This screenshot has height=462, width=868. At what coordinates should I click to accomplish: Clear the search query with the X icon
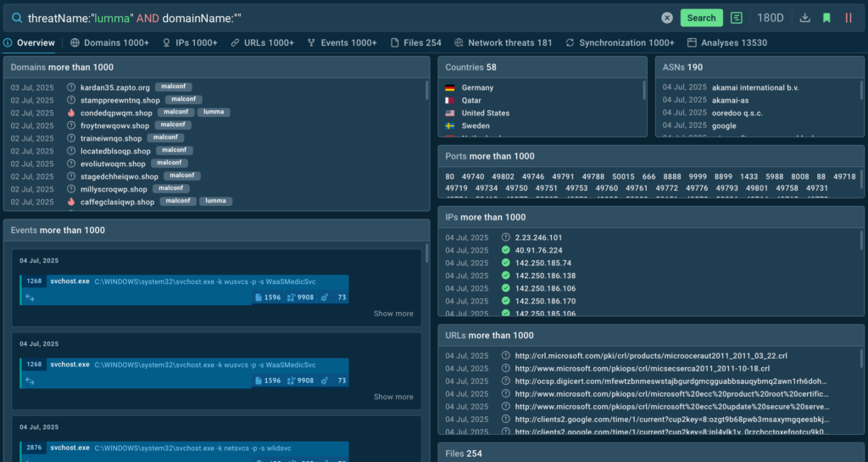667,18
